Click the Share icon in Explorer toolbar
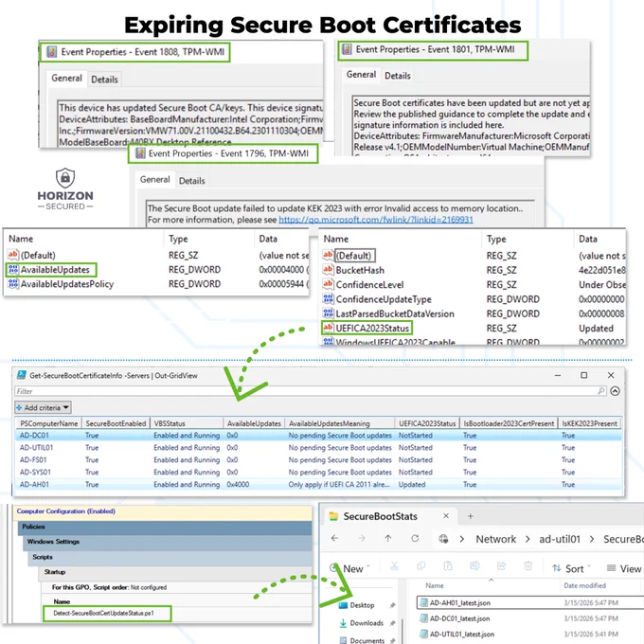Viewport: 644px width, 644px height. [x=501, y=566]
